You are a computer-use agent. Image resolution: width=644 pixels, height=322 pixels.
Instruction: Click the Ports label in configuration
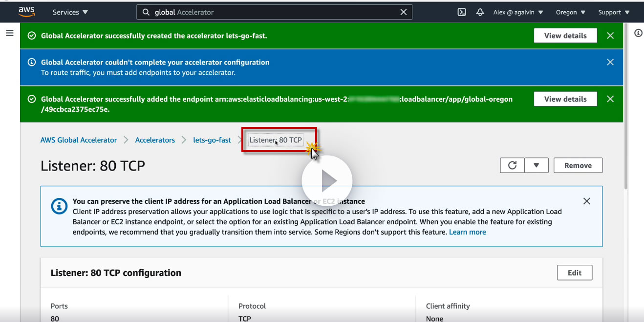click(59, 306)
